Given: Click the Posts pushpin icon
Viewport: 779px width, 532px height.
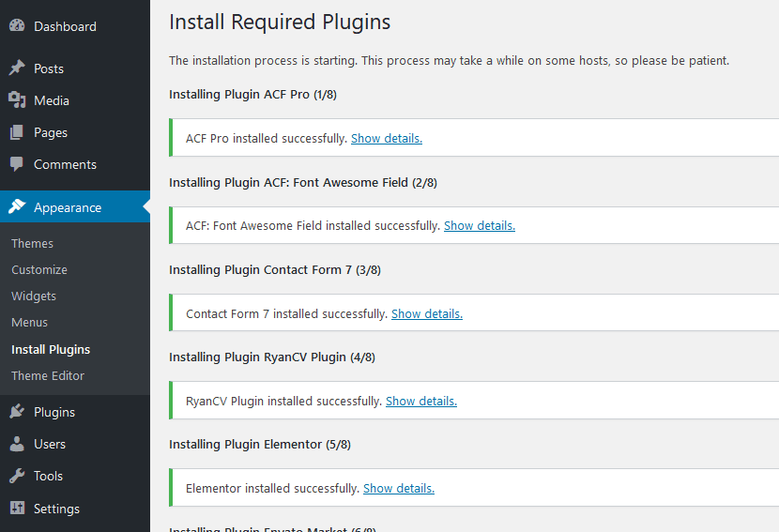Looking at the screenshot, I should click(17, 68).
